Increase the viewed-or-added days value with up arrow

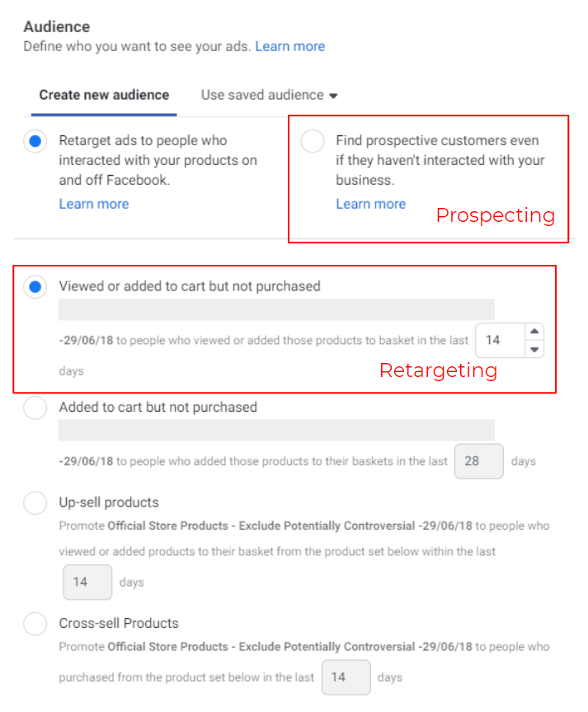pyautogui.click(x=534, y=331)
